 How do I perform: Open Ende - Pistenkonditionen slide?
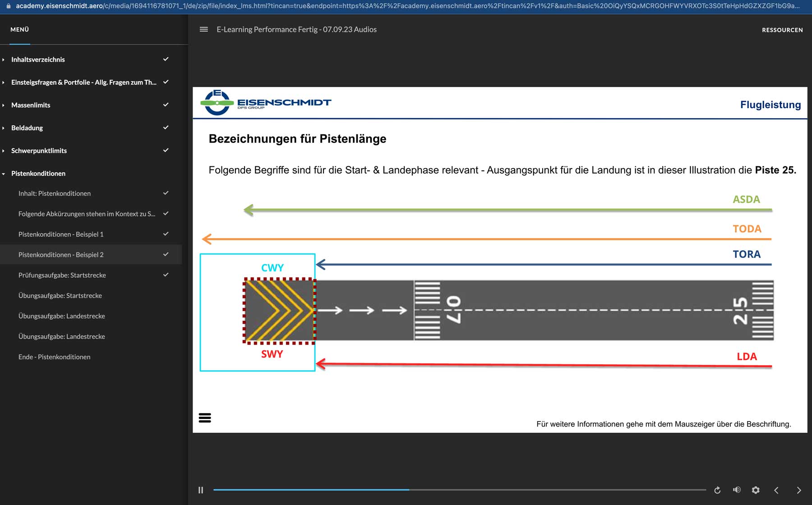[x=54, y=357]
